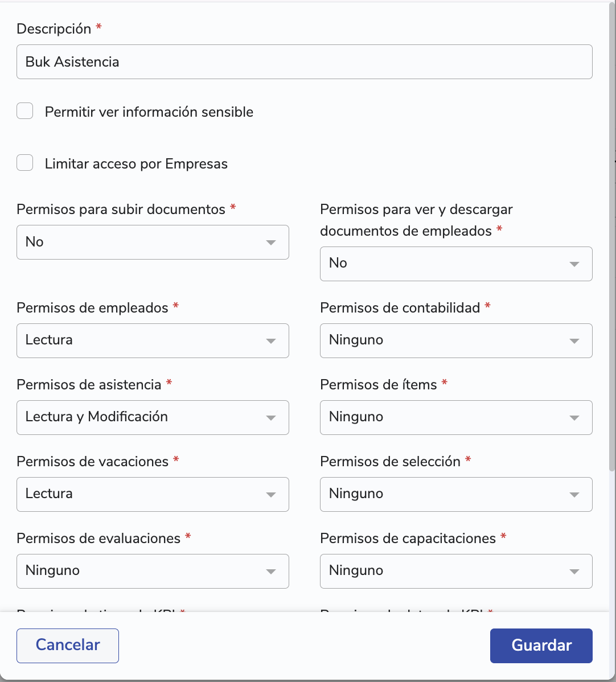This screenshot has width=616, height=682.
Task: Open Permisos de evaluaciones dropdown
Action: [x=153, y=571]
